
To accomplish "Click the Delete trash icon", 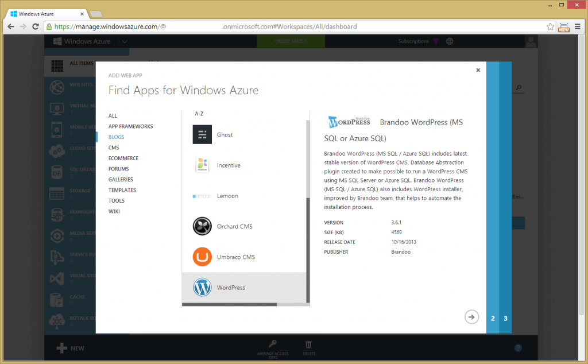I will point(308,344).
